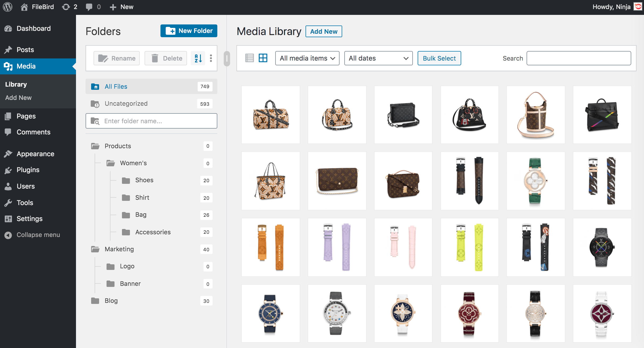The image size is (644, 348).
Task: Click the FileBird icon in WordPress admin bar
Action: (x=24, y=6)
